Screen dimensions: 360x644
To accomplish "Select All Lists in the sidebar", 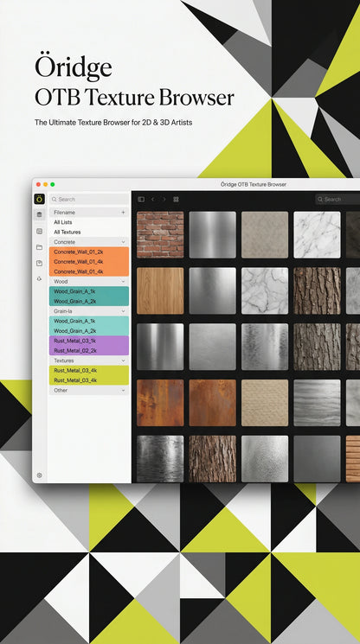I will point(63,222).
